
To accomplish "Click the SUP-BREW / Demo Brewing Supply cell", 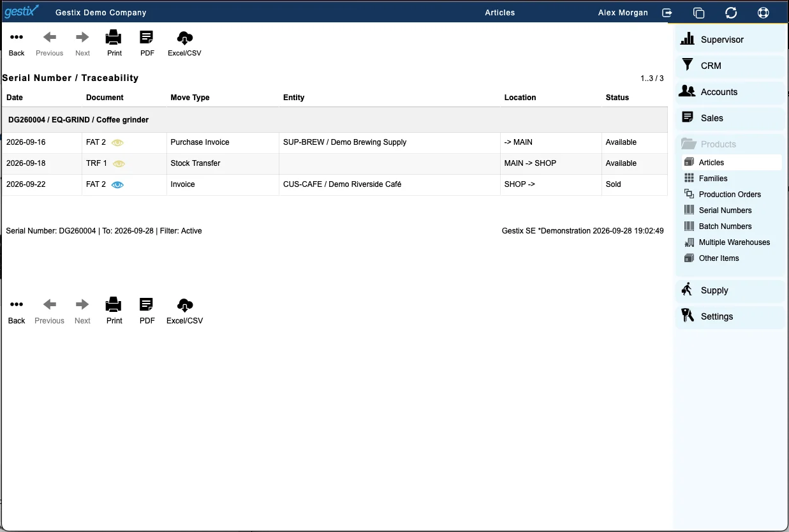I will click(390, 143).
